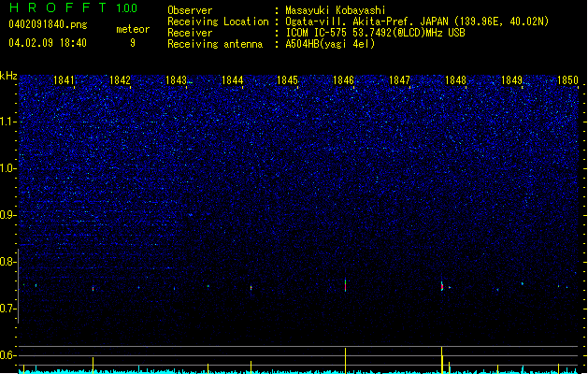
Task: Select the filename 0402091840.png
Action: 48,24
